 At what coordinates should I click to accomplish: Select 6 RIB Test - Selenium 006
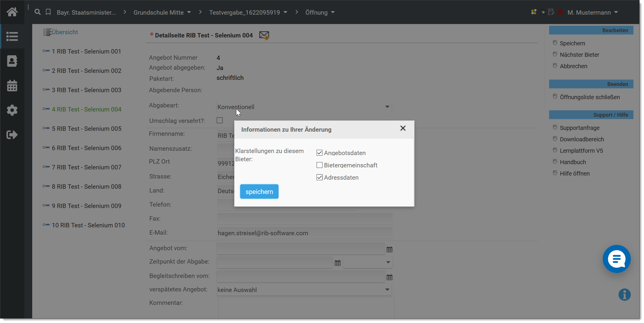(86, 148)
